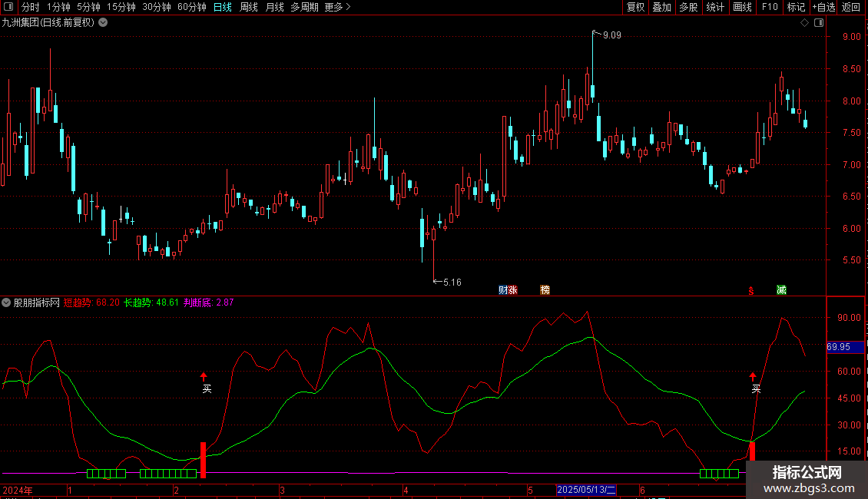This screenshot has height=499, width=868.
Task: Open the 画线 drawing tools
Action: click(x=742, y=7)
